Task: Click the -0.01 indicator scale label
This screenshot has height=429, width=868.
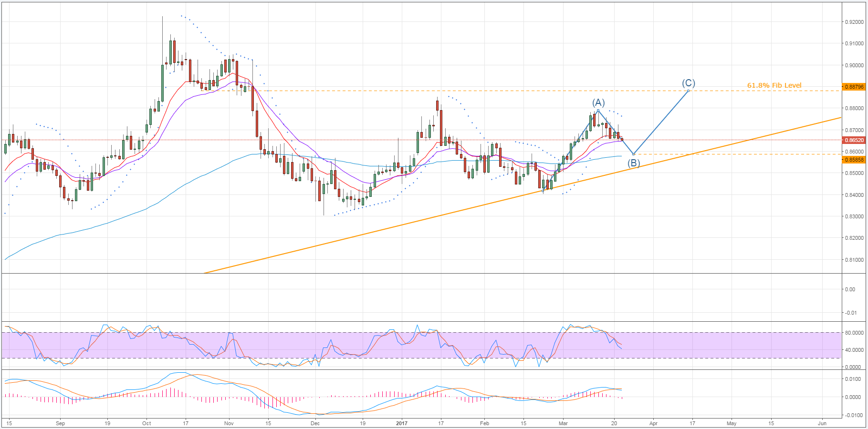Action: (x=851, y=313)
